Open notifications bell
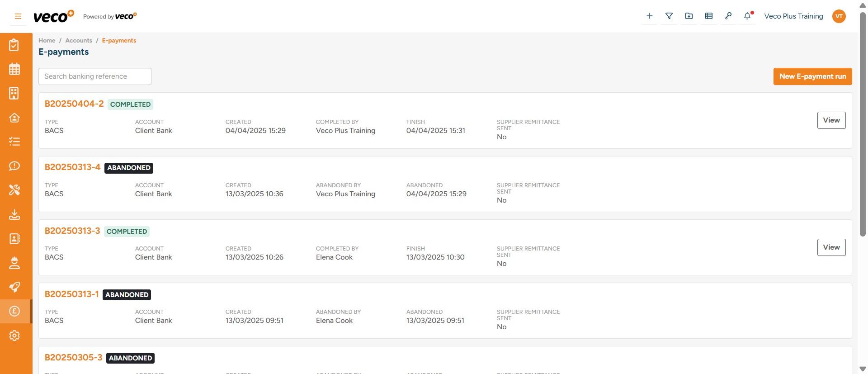The width and height of the screenshot is (868, 374). click(748, 16)
